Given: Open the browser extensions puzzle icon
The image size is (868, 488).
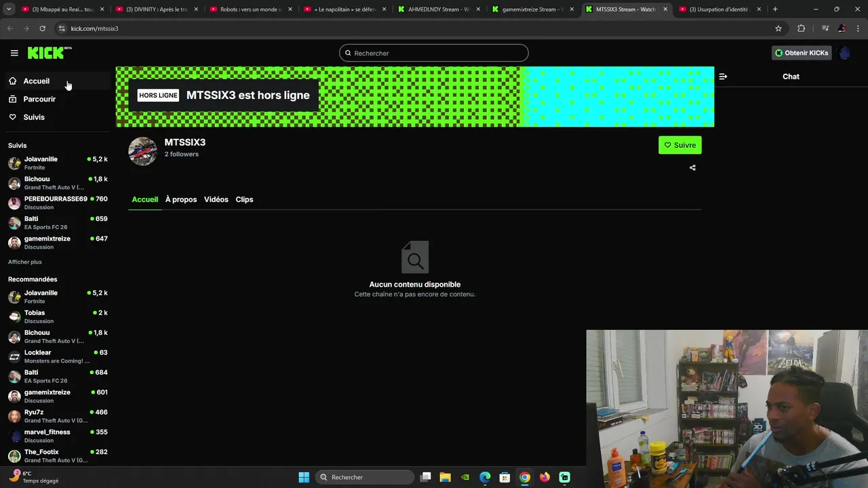Looking at the screenshot, I should coord(802,28).
